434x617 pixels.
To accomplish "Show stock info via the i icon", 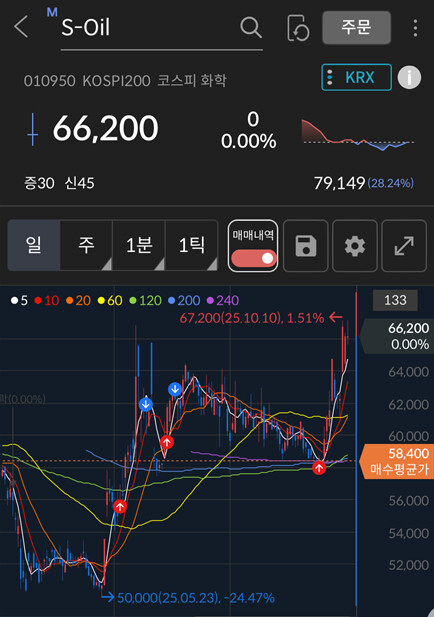I will (x=409, y=78).
